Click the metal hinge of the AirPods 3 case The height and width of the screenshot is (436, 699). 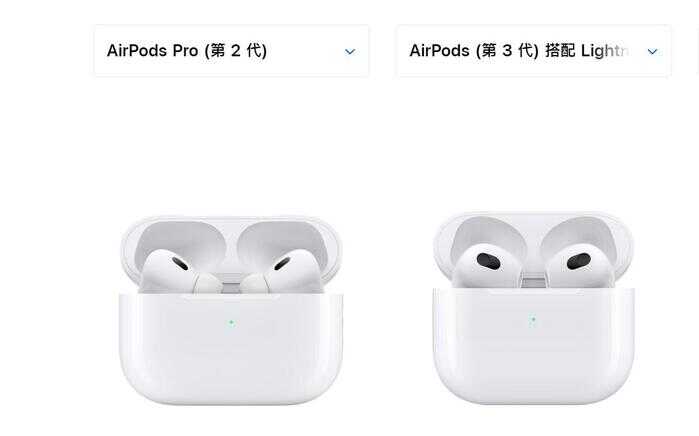point(533,281)
